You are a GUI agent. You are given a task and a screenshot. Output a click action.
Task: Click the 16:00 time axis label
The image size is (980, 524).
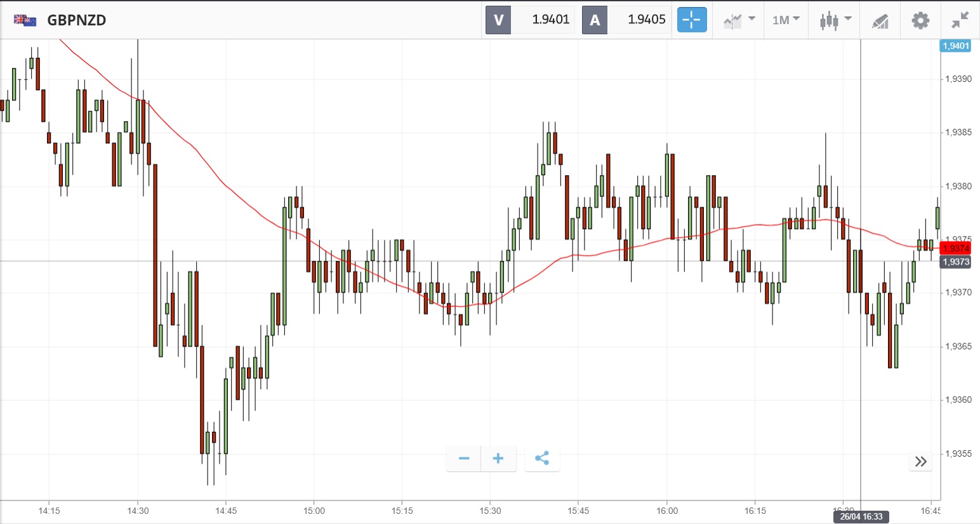(x=667, y=511)
